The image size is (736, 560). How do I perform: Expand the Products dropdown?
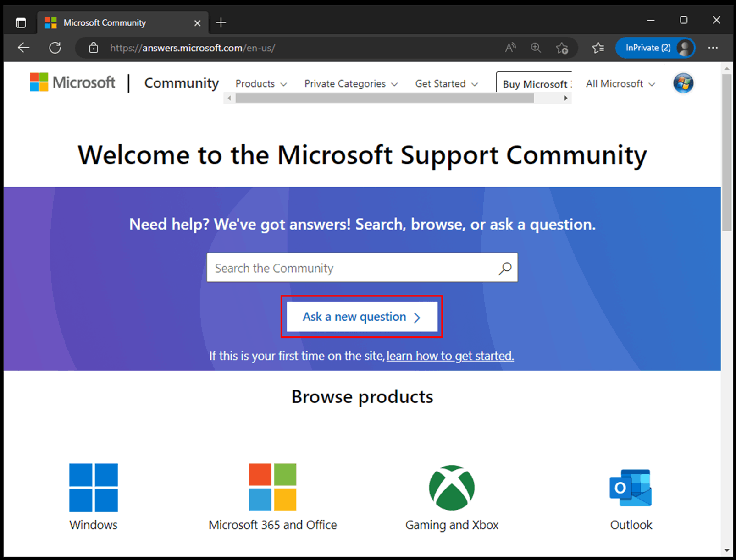pyautogui.click(x=260, y=83)
